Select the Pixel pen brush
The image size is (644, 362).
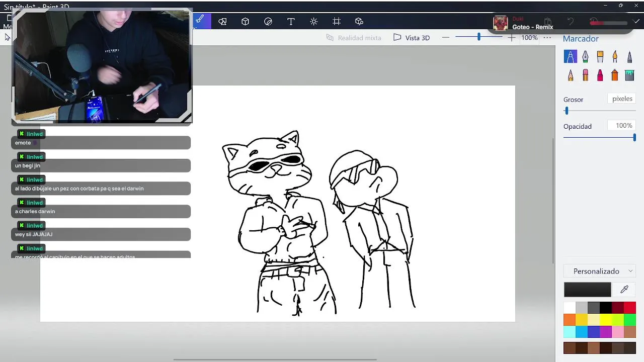click(629, 57)
